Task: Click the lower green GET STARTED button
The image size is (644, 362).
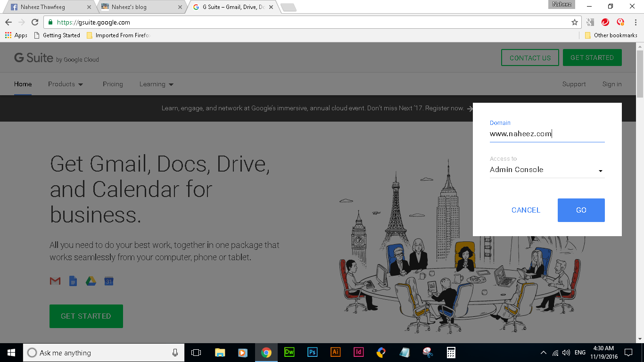Action: point(86,316)
